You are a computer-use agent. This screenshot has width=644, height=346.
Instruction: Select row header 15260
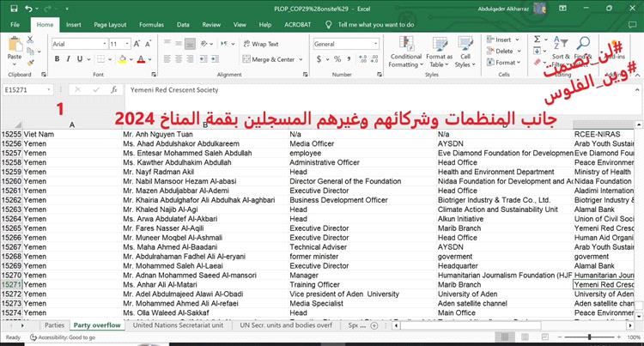11,181
